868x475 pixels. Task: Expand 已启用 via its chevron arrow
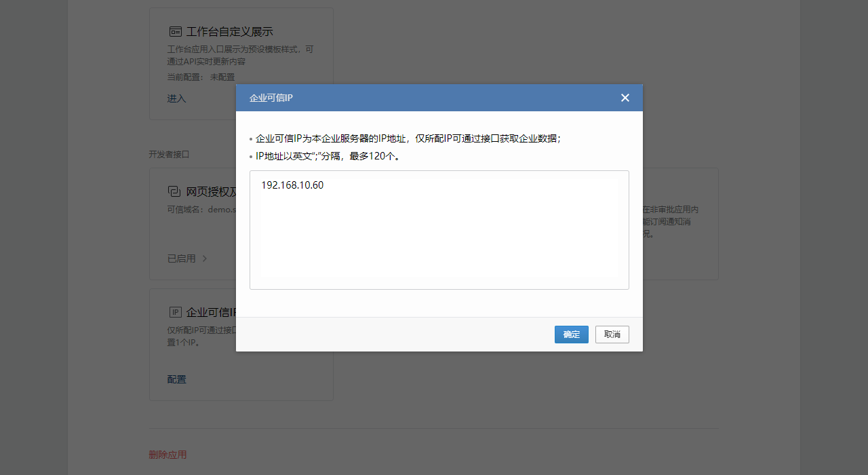tap(204, 259)
